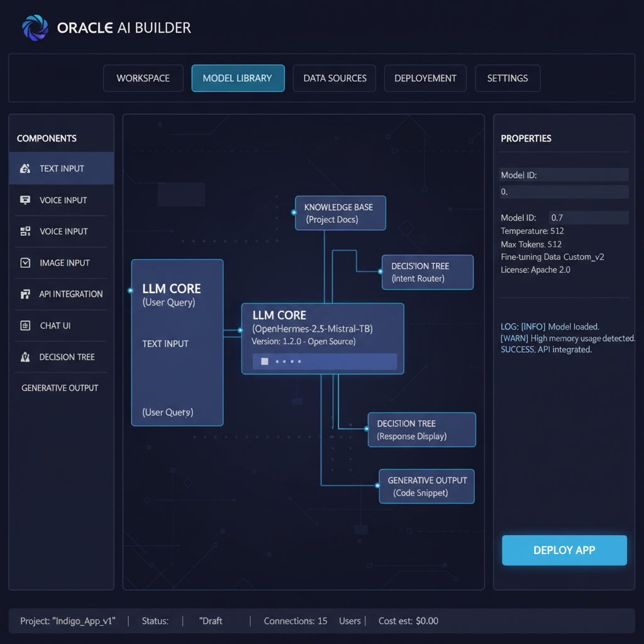Select the Decision Tree (Intent Router) node
Image resolution: width=644 pixels, height=644 pixels.
pyautogui.click(x=428, y=272)
